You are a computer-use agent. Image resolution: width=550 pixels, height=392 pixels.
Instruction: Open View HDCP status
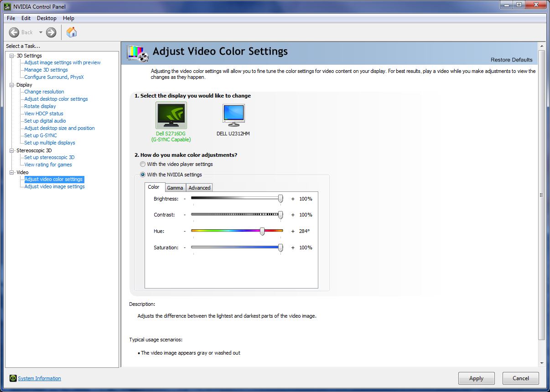click(44, 113)
